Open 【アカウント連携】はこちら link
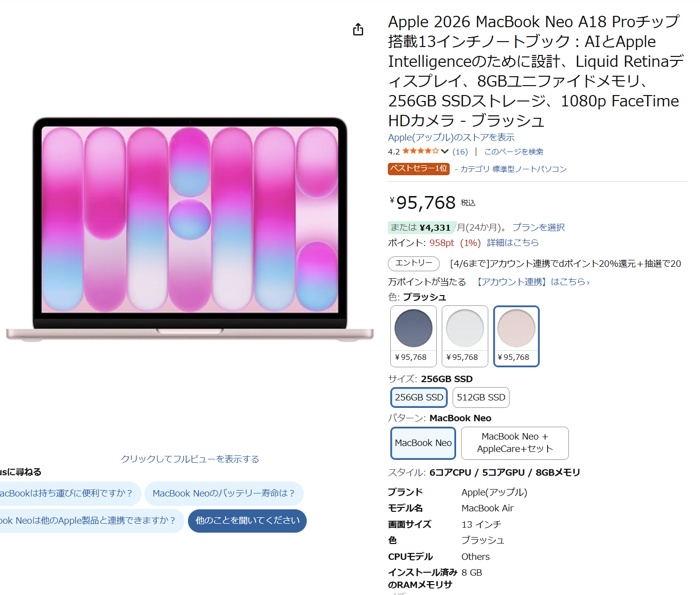This screenshot has width=700, height=595. [x=532, y=282]
